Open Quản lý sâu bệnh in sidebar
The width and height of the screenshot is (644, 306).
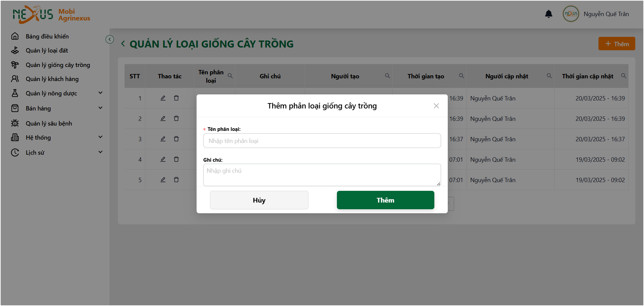click(49, 124)
